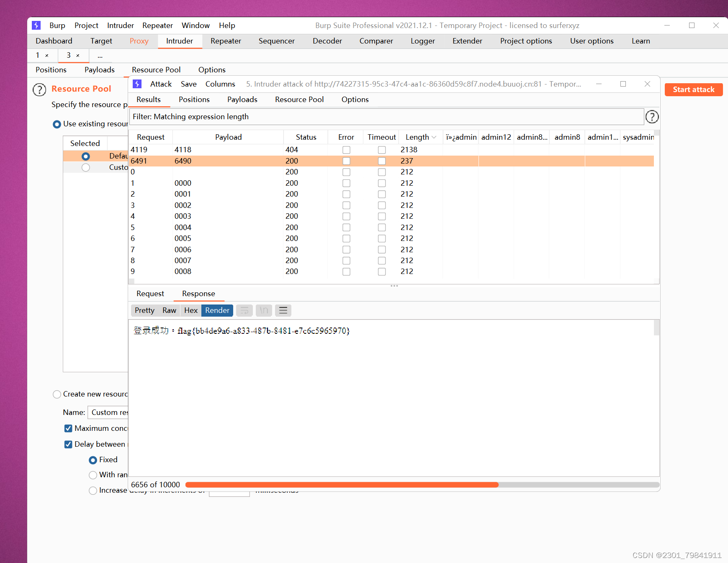This screenshot has width=728, height=563.
Task: Expand the Columns menu in the attack window
Action: pyautogui.click(x=220, y=84)
